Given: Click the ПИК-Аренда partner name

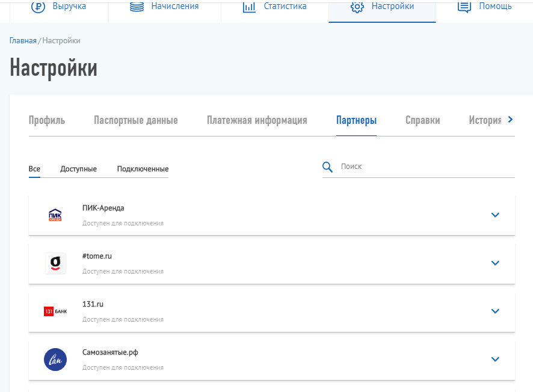Looking at the screenshot, I should [103, 208].
